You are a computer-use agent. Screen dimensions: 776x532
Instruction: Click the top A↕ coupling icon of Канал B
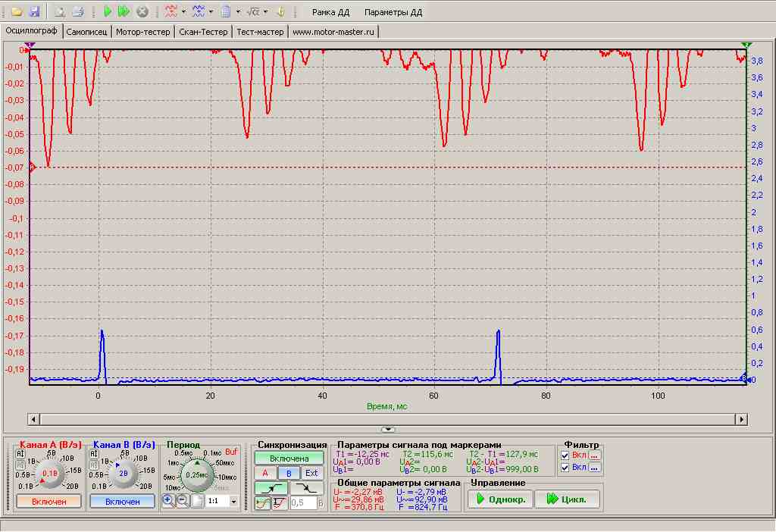click(x=94, y=454)
